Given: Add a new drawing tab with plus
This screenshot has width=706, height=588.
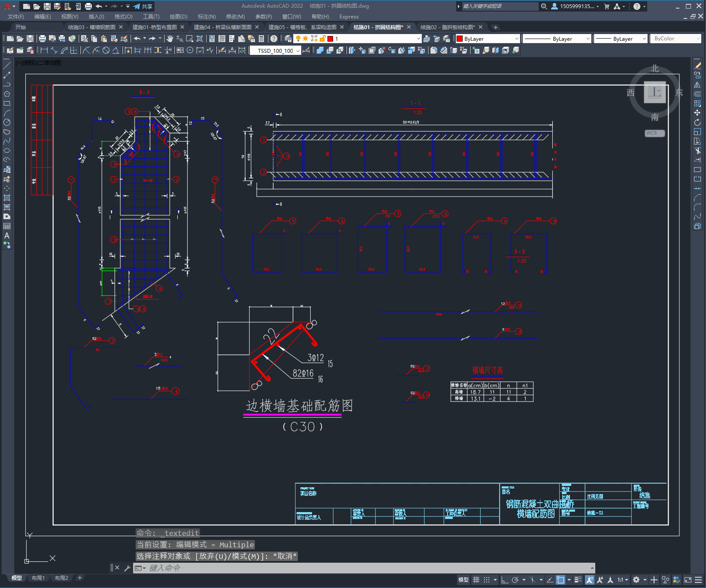Looking at the screenshot, I should coord(496,27).
